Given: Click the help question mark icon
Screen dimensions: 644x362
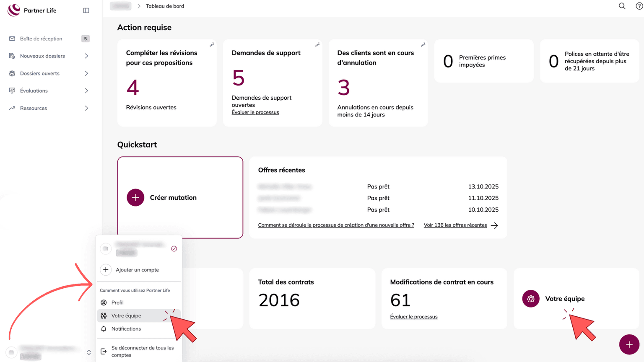Looking at the screenshot, I should [639, 6].
